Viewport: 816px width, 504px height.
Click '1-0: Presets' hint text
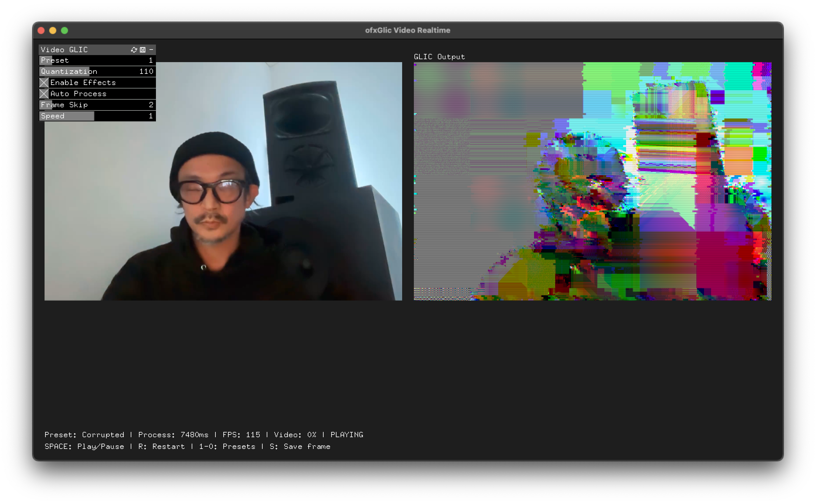[227, 446]
